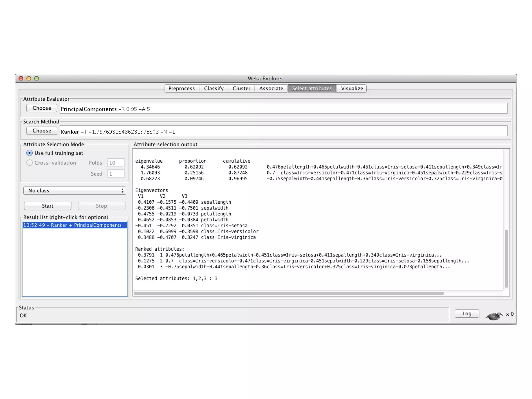Screen dimensions: 532x399
Task: Click the Ranker search options field
Action: 283,131
